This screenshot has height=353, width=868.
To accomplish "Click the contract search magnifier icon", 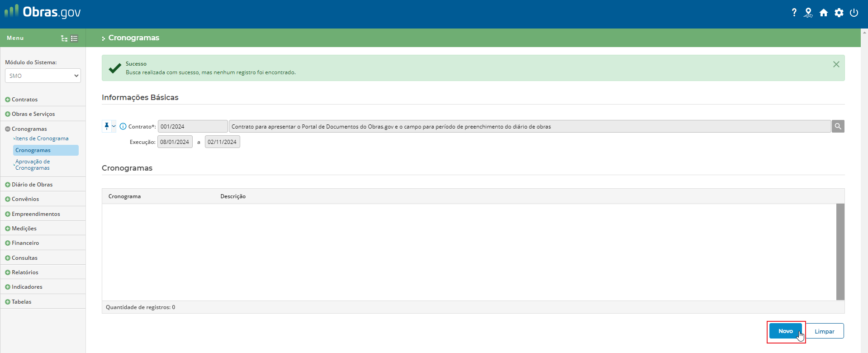I will 838,126.
